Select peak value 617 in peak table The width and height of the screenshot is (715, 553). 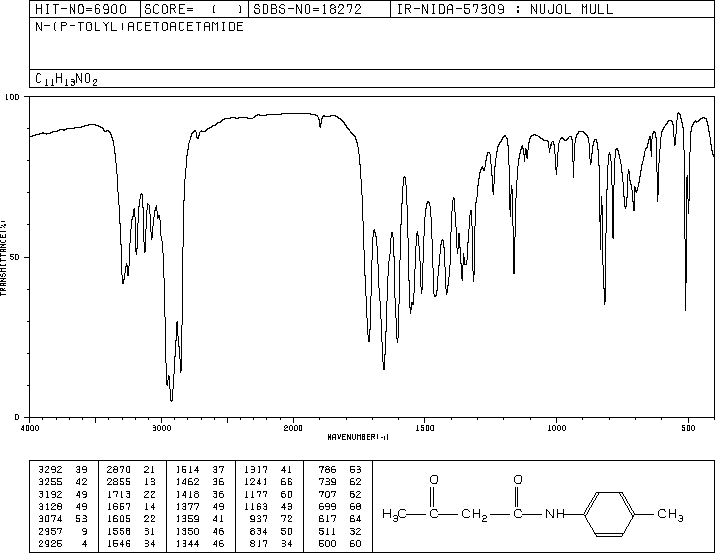pyautogui.click(x=327, y=519)
